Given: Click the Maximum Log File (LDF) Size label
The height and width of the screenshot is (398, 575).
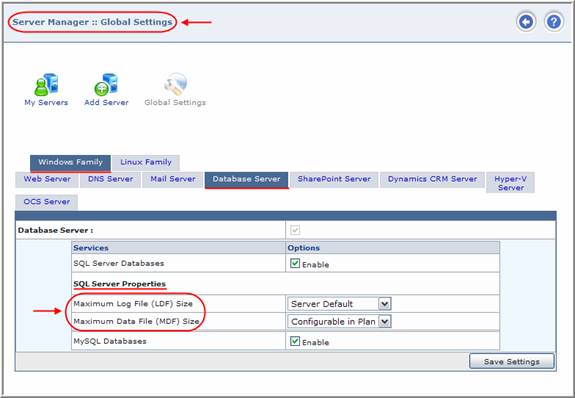Looking at the screenshot, I should [133, 304].
